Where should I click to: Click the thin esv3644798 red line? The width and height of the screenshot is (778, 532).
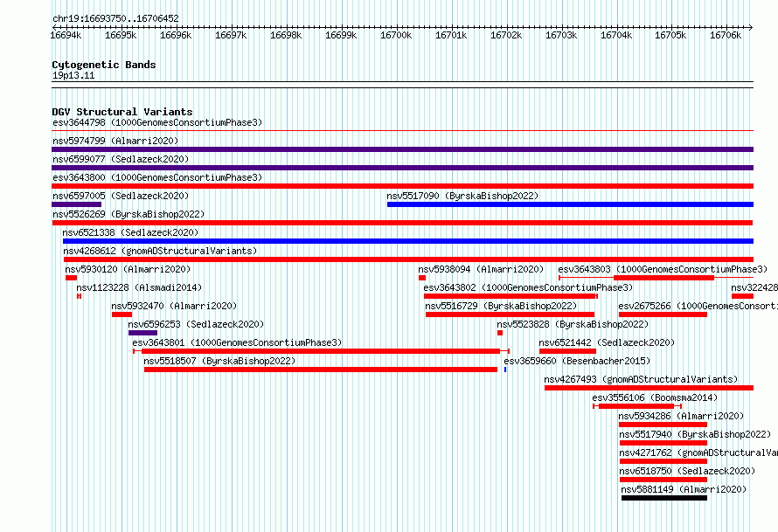[x=402, y=131]
